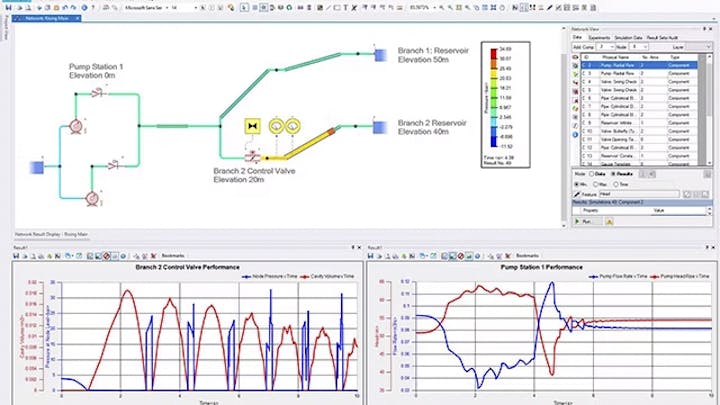Click Bookmarks in the left Result chart toolbar
The width and height of the screenshot is (720, 405).
(x=173, y=256)
